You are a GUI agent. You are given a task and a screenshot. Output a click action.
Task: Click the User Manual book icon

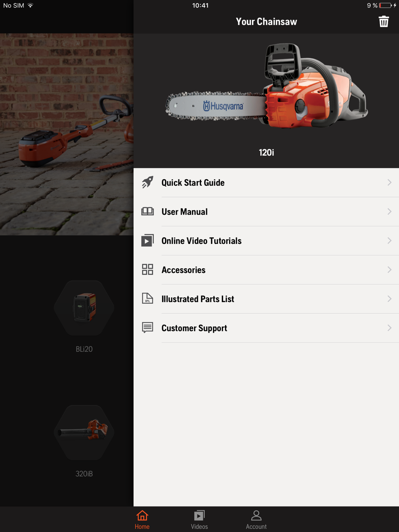click(x=148, y=212)
